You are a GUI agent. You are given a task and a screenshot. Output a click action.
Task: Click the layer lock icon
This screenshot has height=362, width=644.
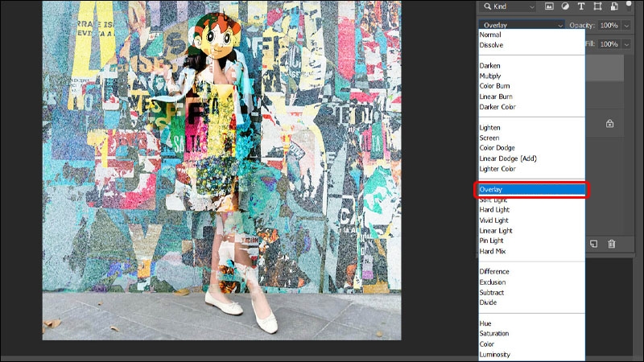click(x=610, y=124)
